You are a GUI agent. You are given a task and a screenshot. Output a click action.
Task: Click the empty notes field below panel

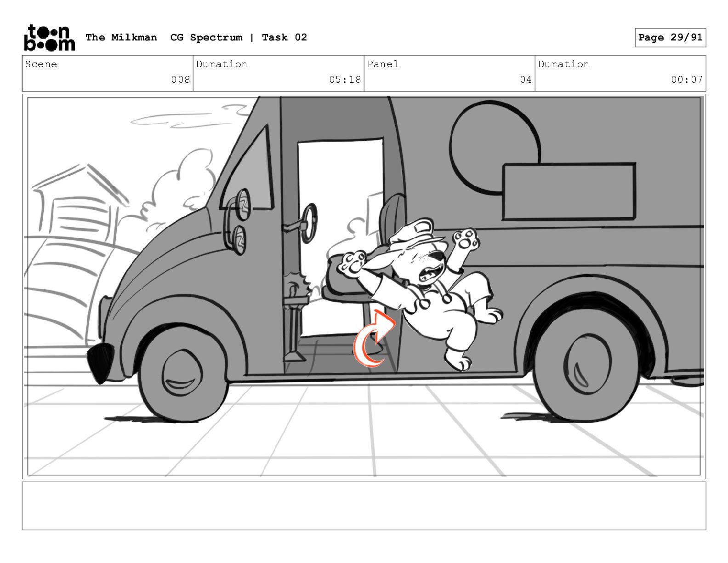coord(364,506)
